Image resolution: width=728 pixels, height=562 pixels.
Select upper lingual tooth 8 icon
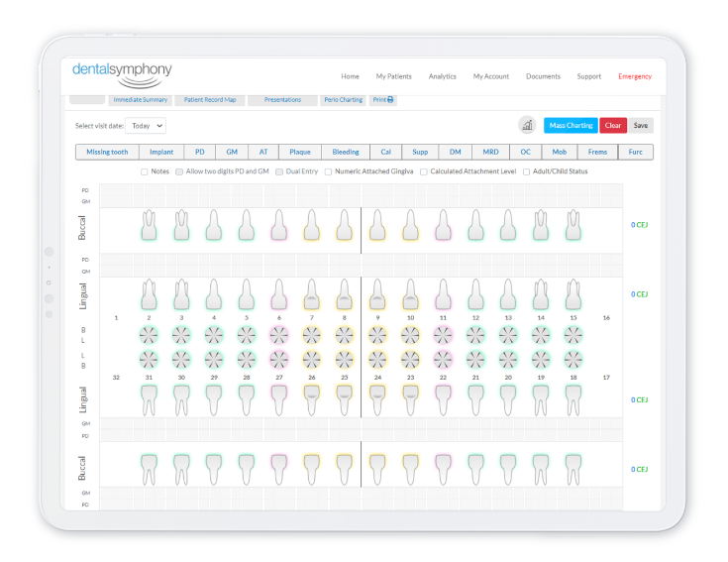[x=344, y=294]
